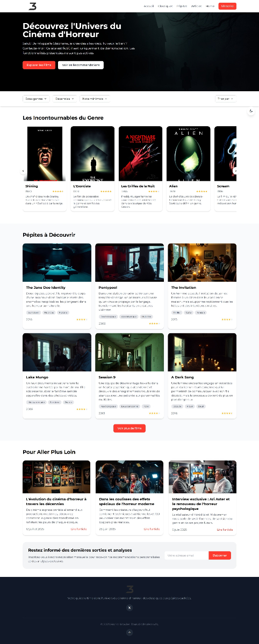
Task: Toggle dark mode with the moon icon
Action: pyautogui.click(x=251, y=111)
